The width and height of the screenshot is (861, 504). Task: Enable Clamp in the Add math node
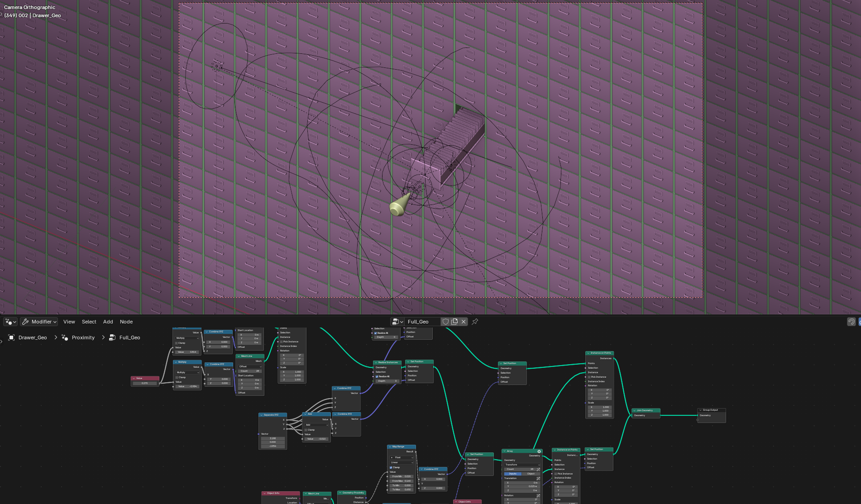point(306,430)
